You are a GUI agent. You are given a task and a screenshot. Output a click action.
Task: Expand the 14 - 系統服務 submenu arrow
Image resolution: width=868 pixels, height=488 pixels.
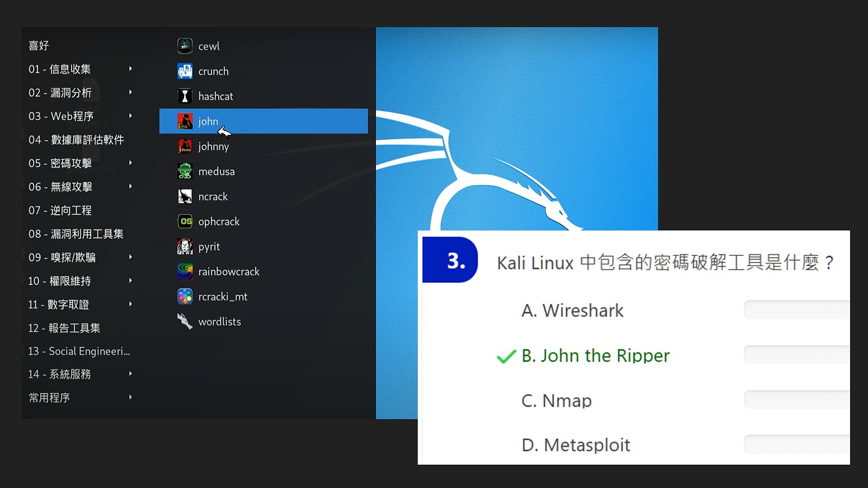click(130, 374)
